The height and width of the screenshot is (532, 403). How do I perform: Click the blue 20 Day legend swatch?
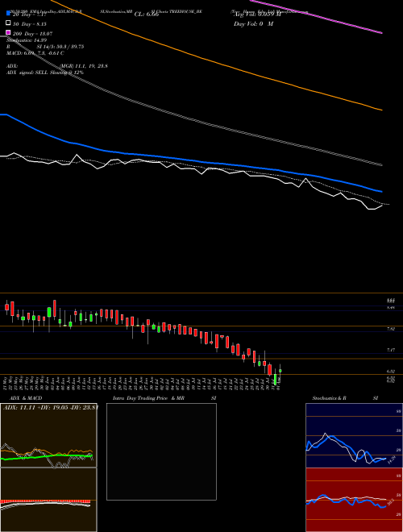click(x=8, y=14)
